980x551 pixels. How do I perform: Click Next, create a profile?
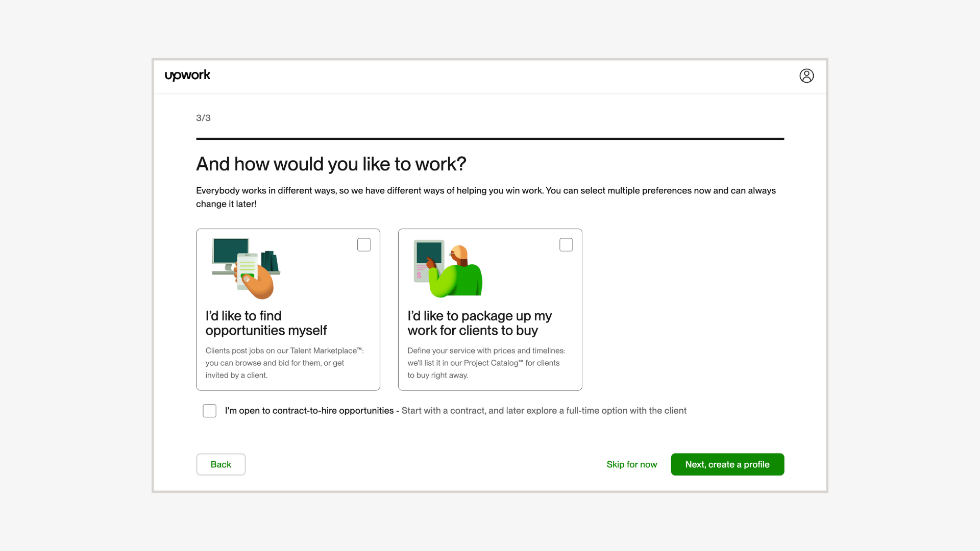tap(727, 464)
